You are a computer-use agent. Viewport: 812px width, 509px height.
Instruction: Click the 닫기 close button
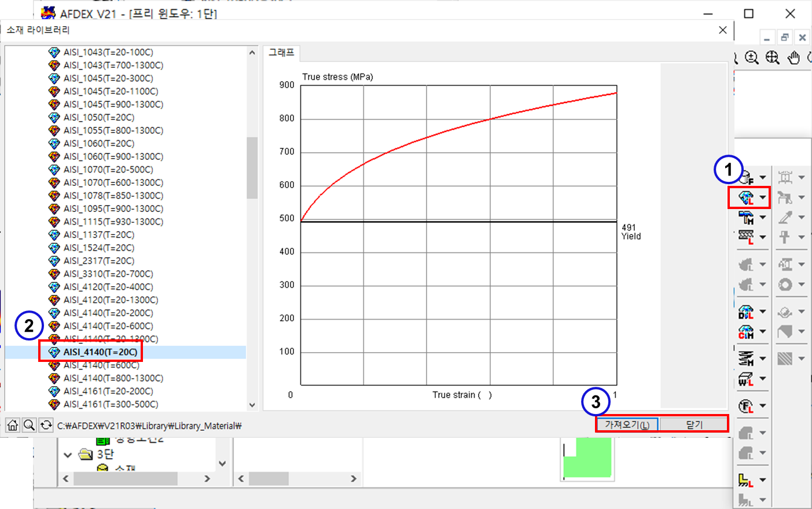[x=694, y=424]
